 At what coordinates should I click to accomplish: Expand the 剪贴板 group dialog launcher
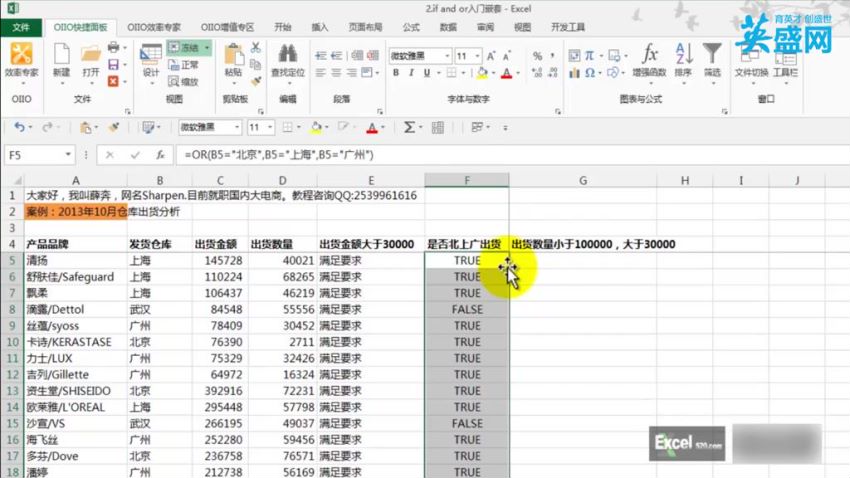[x=261, y=112]
